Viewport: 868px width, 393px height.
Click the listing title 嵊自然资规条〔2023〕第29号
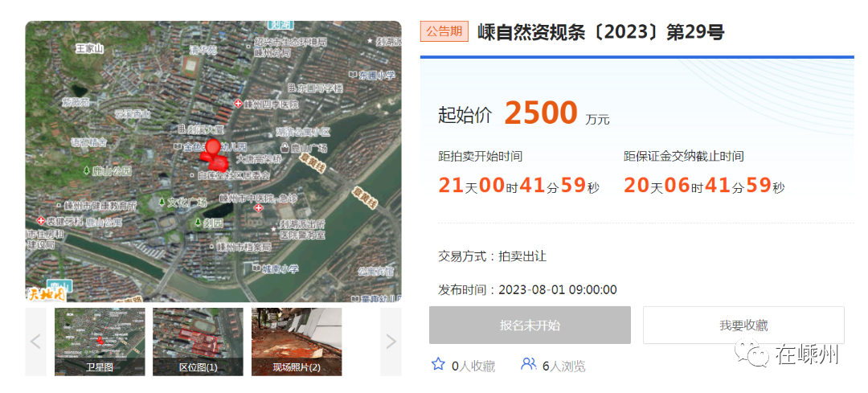pyautogui.click(x=600, y=32)
